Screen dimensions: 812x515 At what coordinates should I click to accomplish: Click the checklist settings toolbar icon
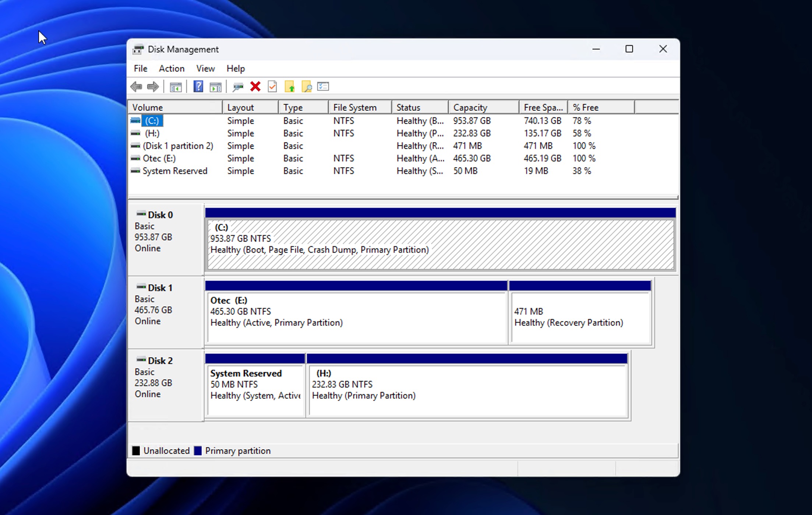(323, 87)
